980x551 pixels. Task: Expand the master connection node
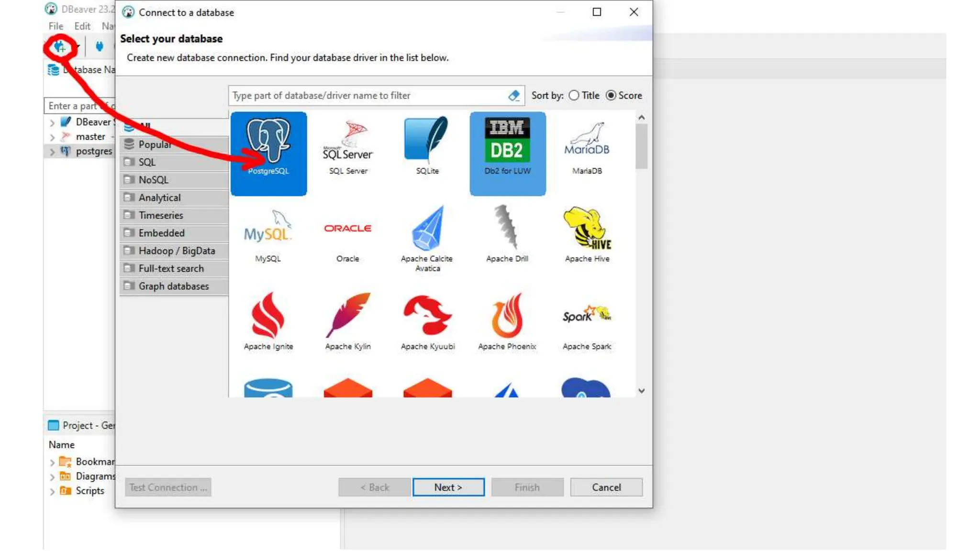pyautogui.click(x=52, y=137)
